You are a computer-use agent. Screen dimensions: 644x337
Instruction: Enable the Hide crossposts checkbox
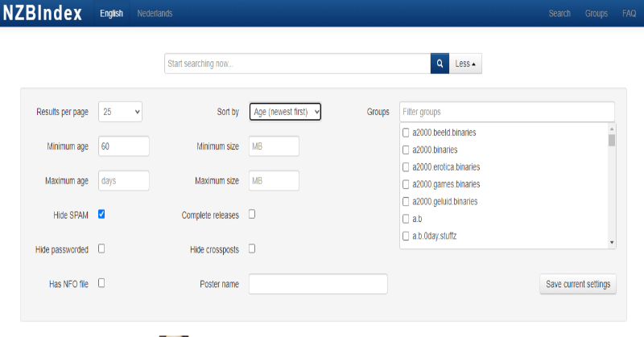click(252, 249)
